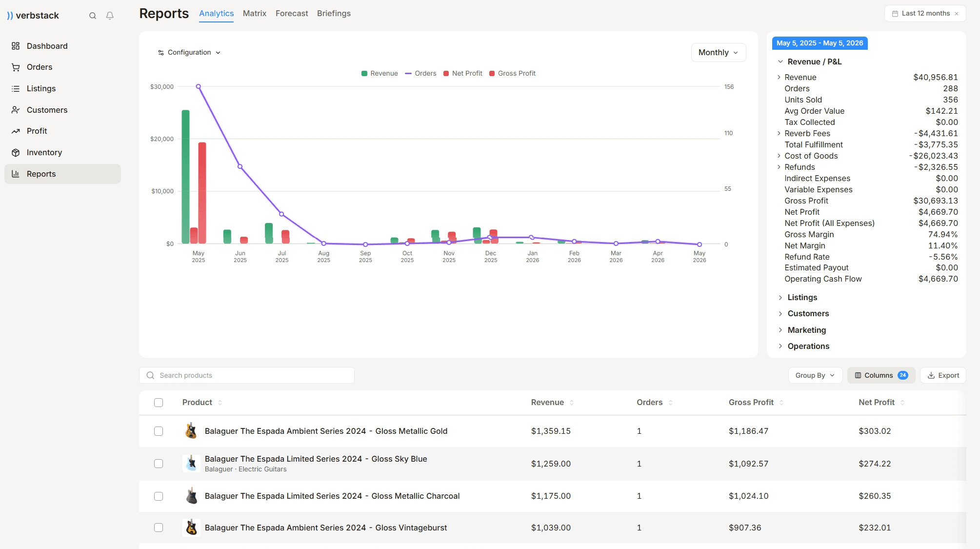Check the Gloss Sky Blue row
The height and width of the screenshot is (549, 980).
tap(159, 464)
